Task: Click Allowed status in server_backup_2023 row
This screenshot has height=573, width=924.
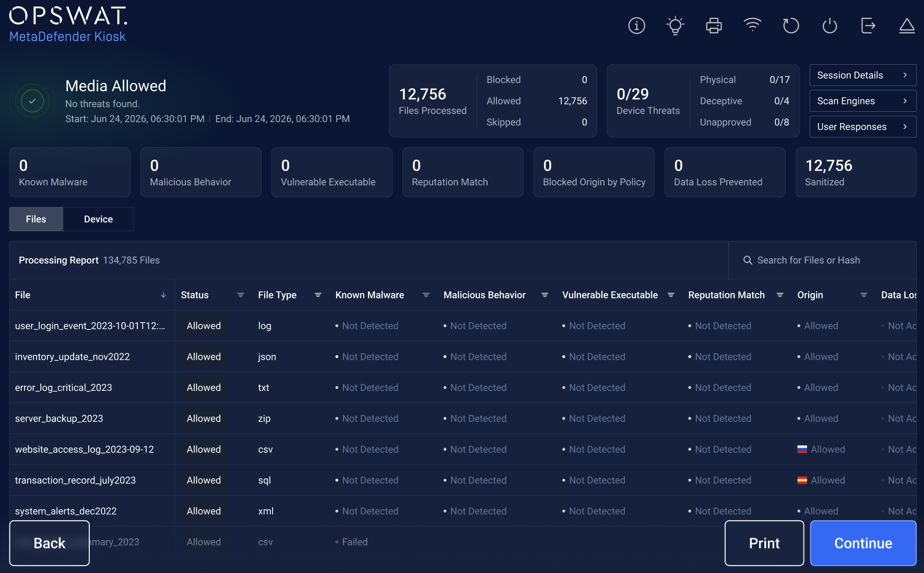Action: click(204, 418)
